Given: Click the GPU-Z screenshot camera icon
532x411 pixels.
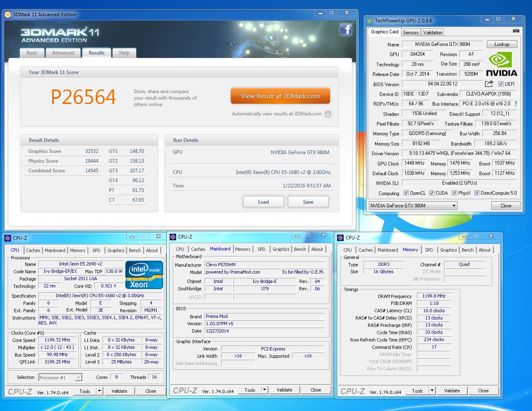Looking at the screenshot, I should [516, 31].
